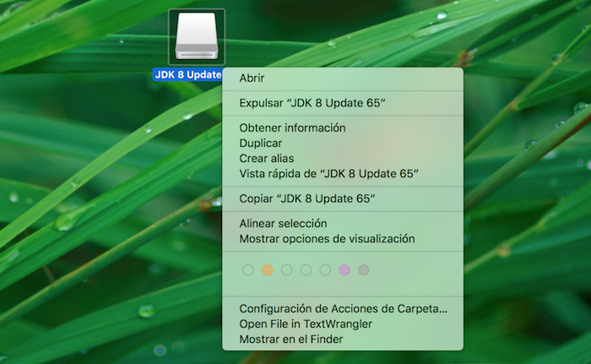Select Duplicar in the context menu
Viewport: 591px width, 364px height.
261,144
